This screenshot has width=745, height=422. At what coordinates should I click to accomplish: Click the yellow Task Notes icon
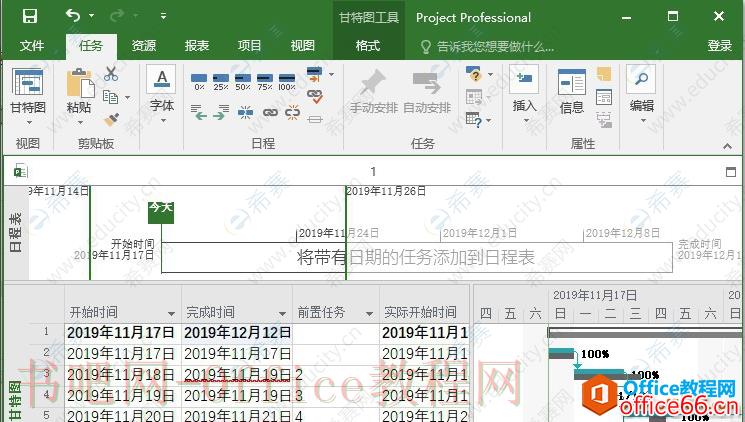(x=604, y=74)
